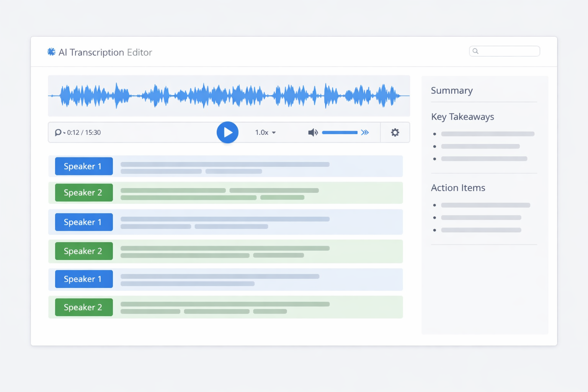The image size is (588, 392).
Task: Collapse the Key Takeaways section
Action: (x=462, y=117)
